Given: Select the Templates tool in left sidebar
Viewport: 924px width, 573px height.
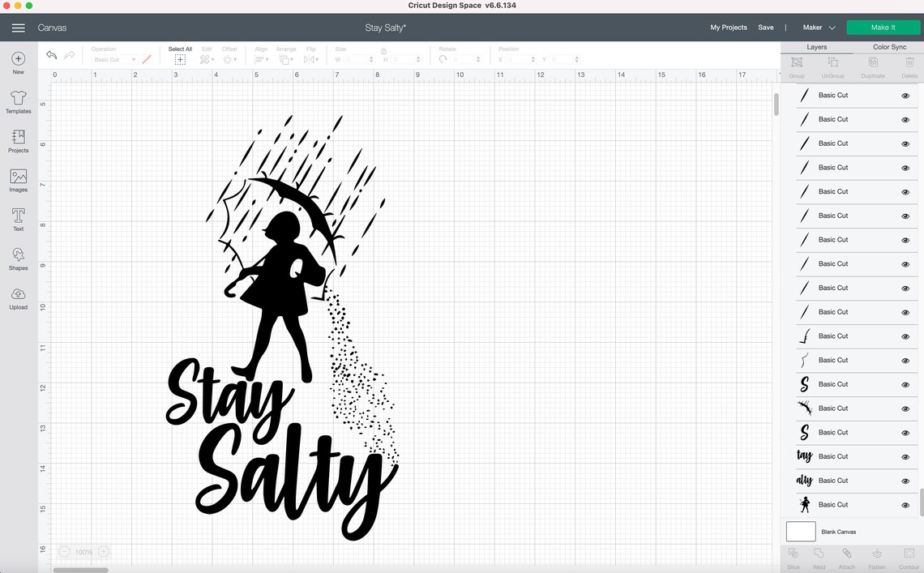Looking at the screenshot, I should point(18,102).
